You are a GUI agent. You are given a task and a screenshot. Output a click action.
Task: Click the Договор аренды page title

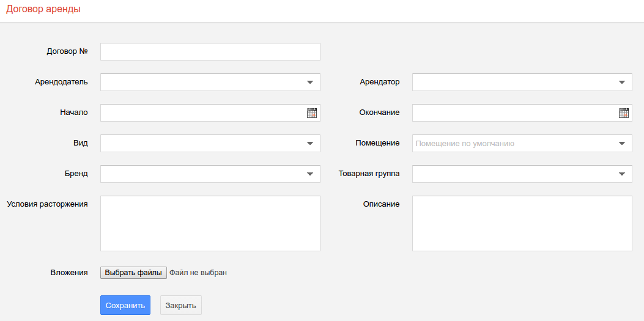(x=43, y=10)
